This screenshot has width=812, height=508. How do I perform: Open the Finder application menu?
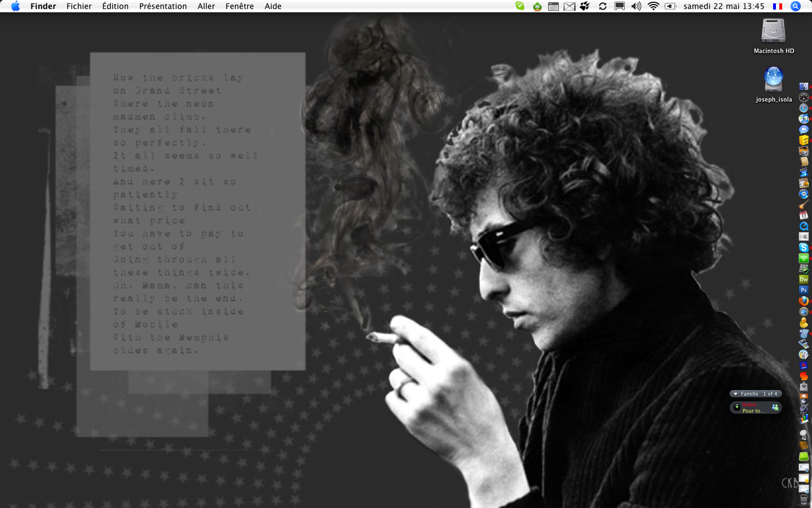(x=43, y=6)
